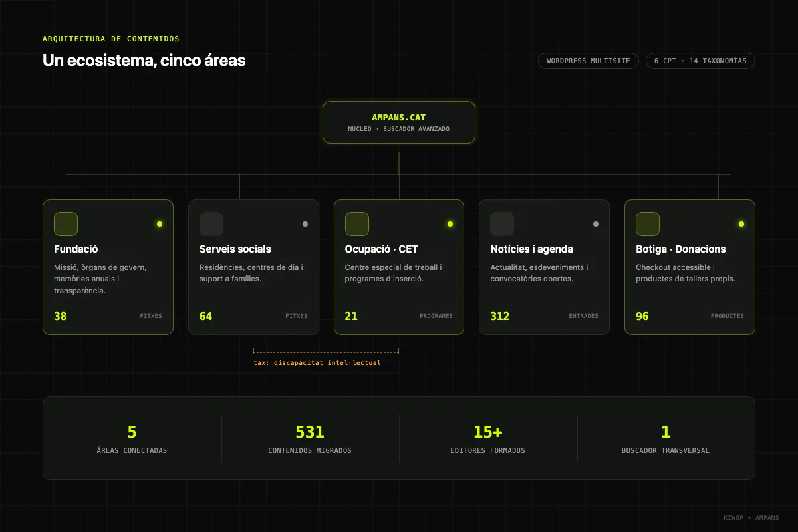
Task: Click the Residències, centres de dia description
Action: 251,273
